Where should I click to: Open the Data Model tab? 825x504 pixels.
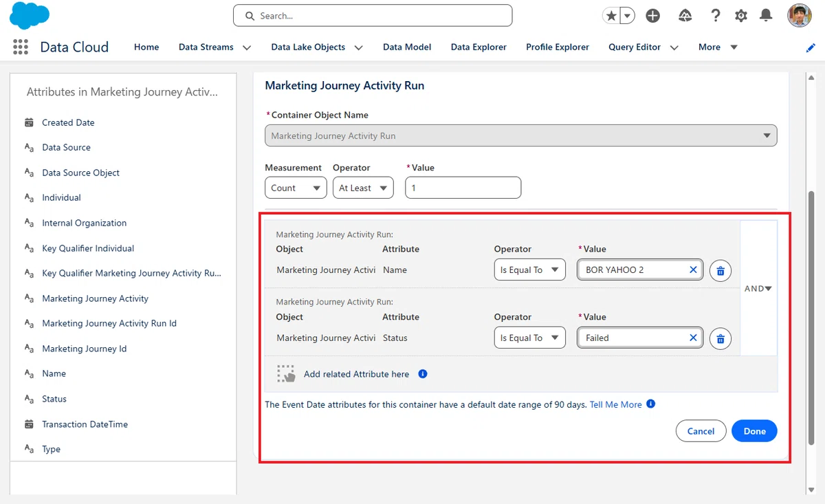[x=407, y=47]
